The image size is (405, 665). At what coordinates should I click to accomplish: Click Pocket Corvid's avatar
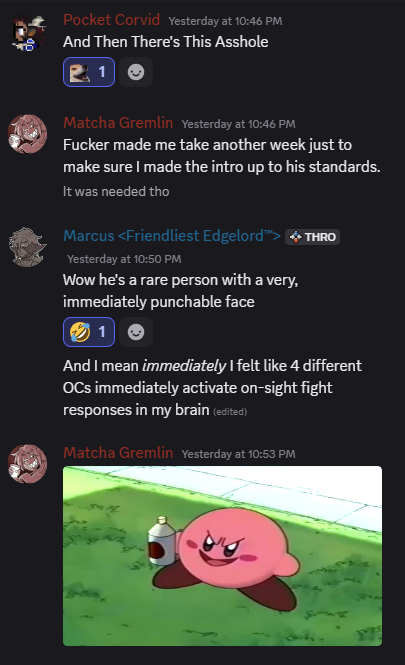(28, 33)
